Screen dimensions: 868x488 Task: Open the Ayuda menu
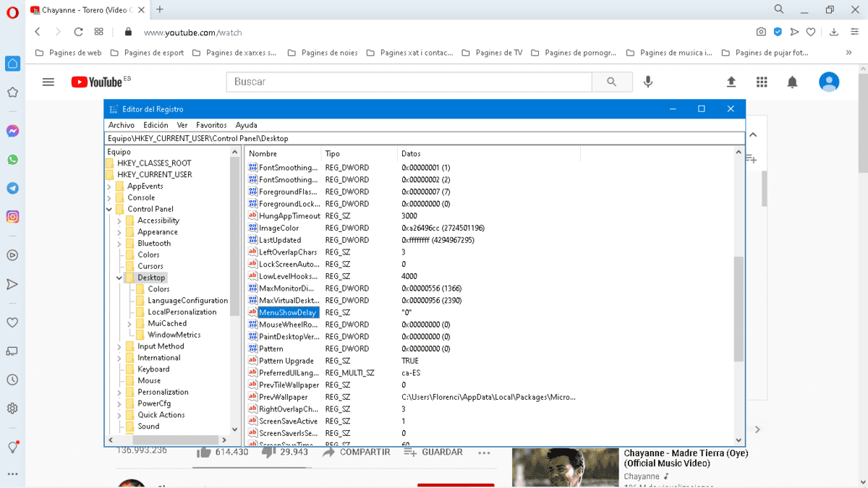tap(247, 125)
